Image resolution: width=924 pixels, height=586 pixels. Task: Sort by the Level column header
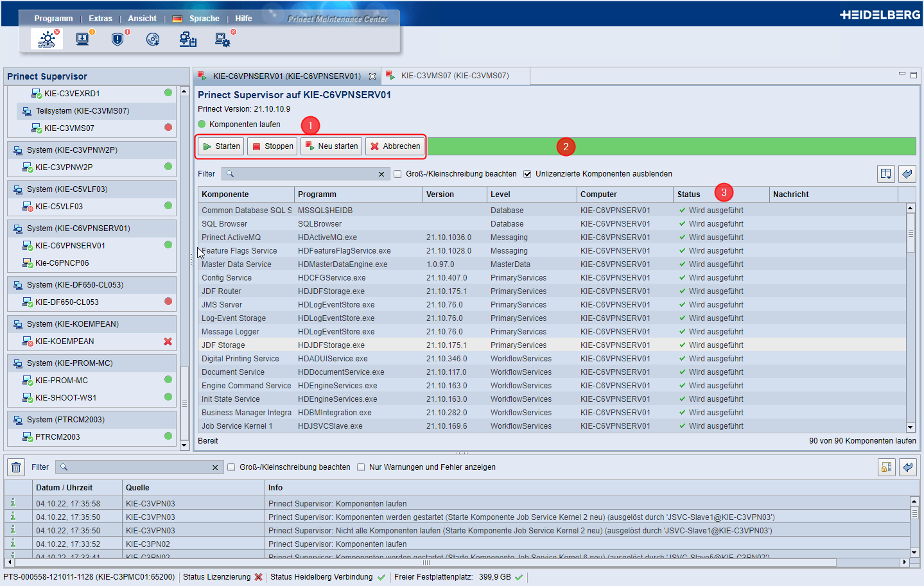(532, 194)
